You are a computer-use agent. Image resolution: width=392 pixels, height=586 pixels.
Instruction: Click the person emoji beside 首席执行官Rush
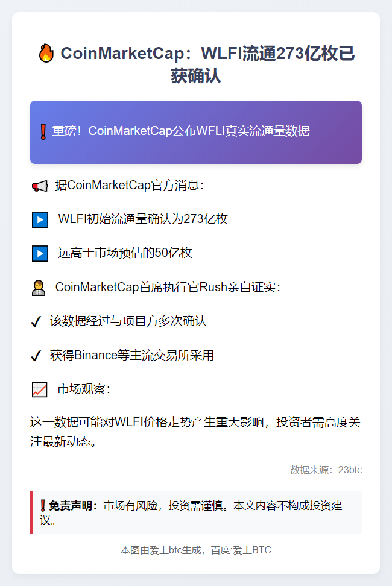pos(39,288)
